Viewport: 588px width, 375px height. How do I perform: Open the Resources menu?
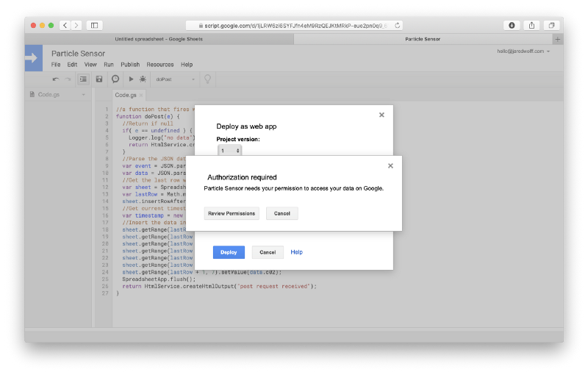(160, 65)
